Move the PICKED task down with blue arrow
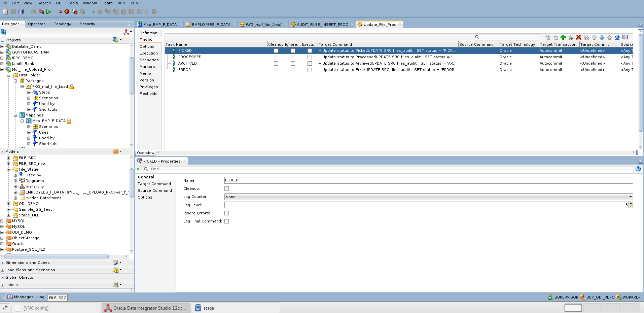The height and width of the screenshot is (313, 644). click(x=602, y=37)
